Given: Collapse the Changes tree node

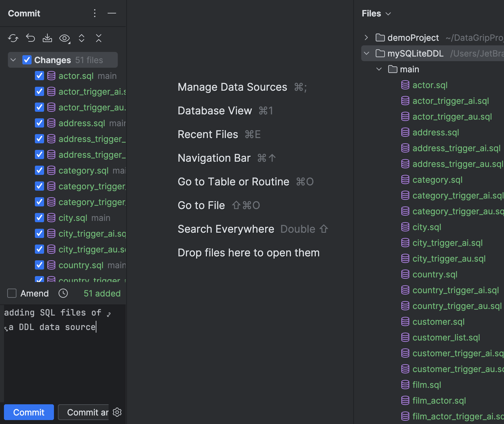Looking at the screenshot, I should (13, 60).
